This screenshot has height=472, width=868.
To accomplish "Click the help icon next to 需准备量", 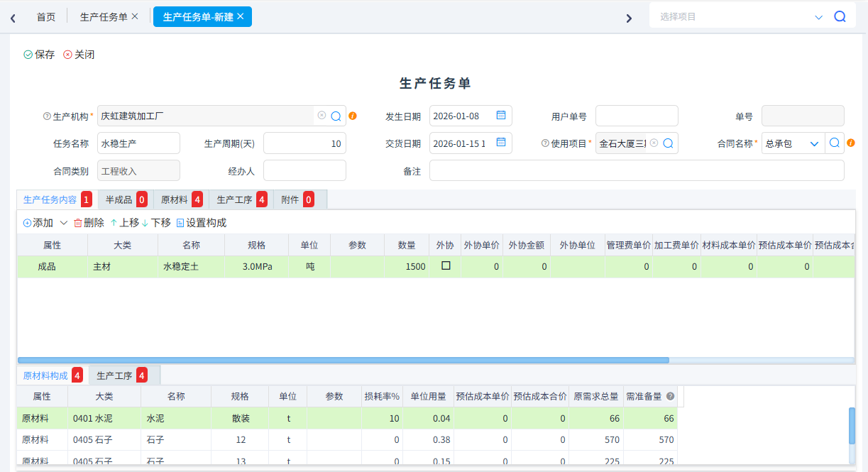I will (670, 397).
